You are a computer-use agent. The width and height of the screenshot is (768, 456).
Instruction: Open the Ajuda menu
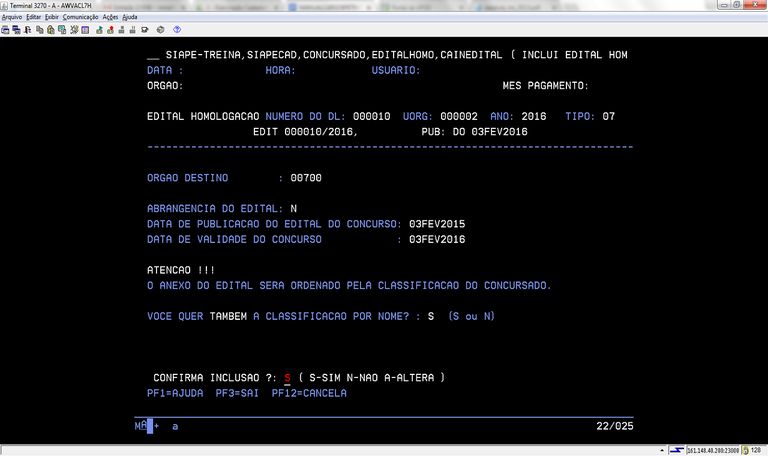130,17
